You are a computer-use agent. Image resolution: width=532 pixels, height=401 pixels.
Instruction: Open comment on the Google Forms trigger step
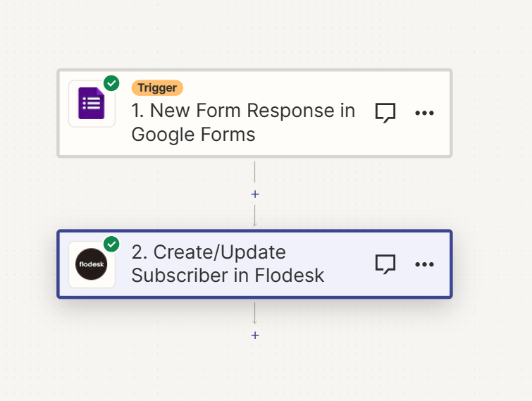pos(385,113)
